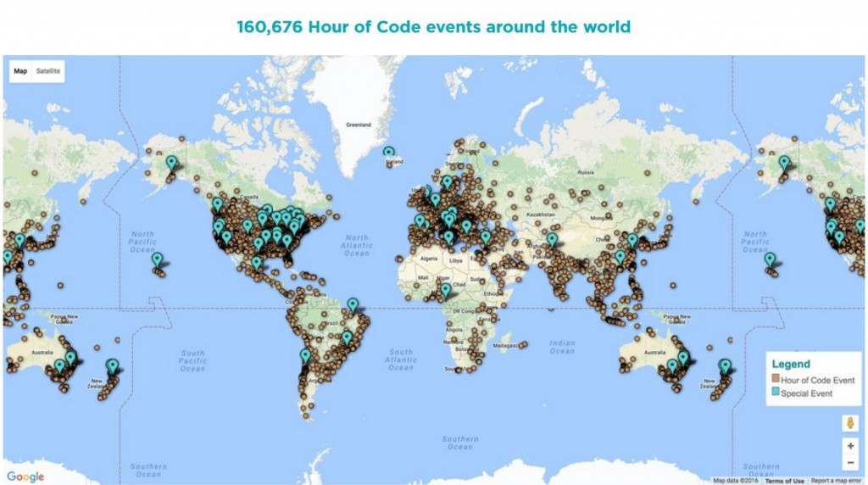Switch to the Satellite map view

48,71
